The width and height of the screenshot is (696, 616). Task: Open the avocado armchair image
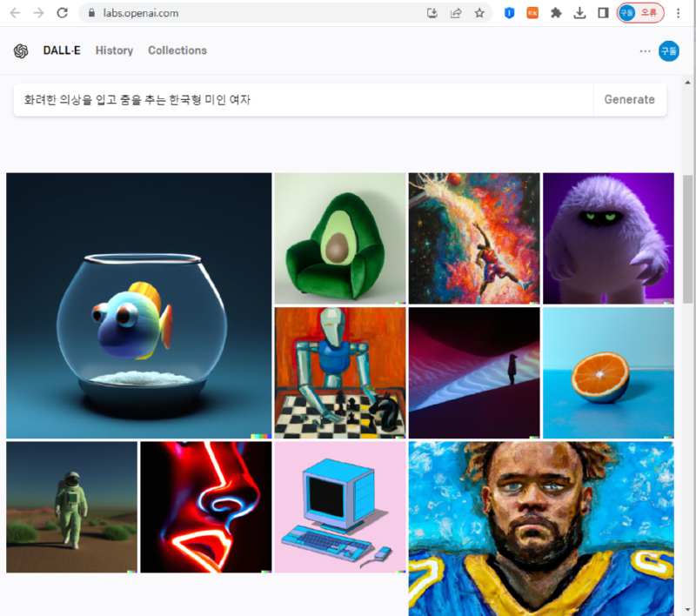click(x=340, y=238)
